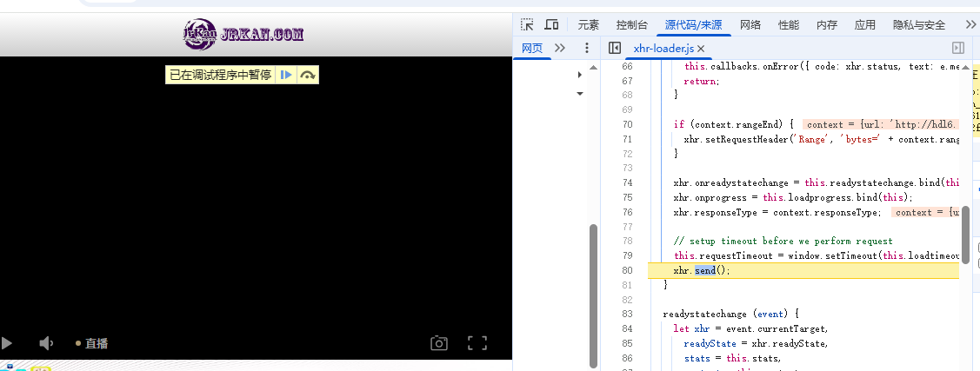Take a screenshot with the camera icon
Viewport: 980px width, 371px height.
439,343
